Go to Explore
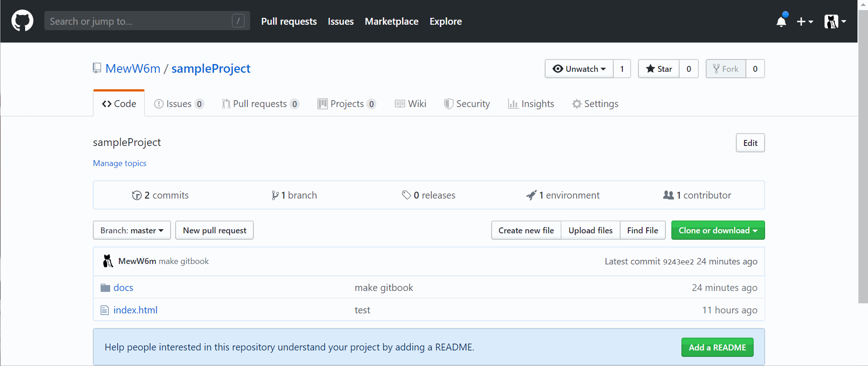868x366 pixels. 445,22
